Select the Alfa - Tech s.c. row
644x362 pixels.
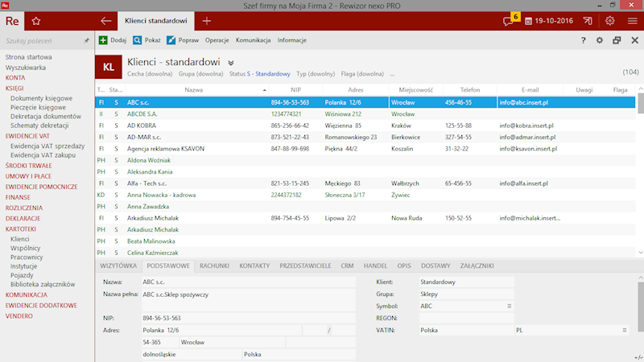click(365, 183)
